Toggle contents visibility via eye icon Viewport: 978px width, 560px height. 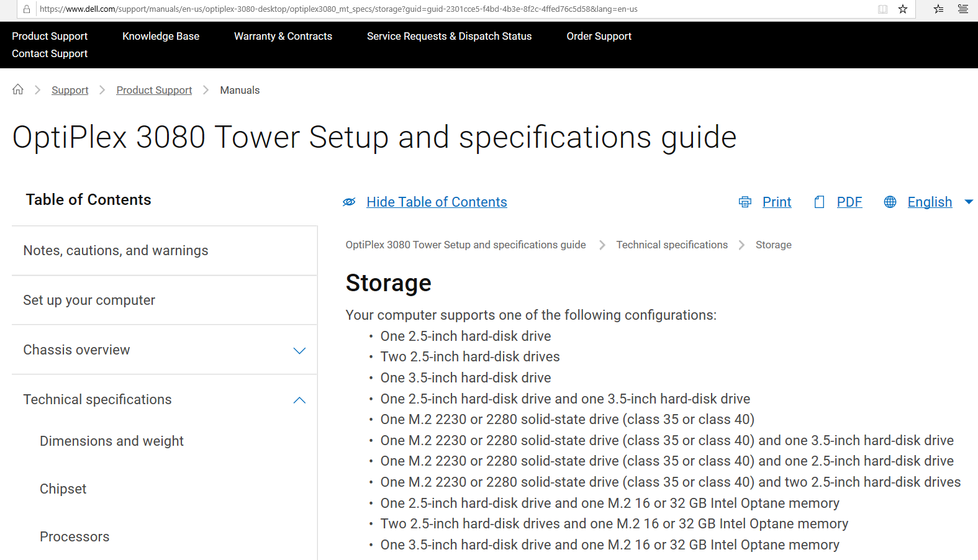[349, 202]
